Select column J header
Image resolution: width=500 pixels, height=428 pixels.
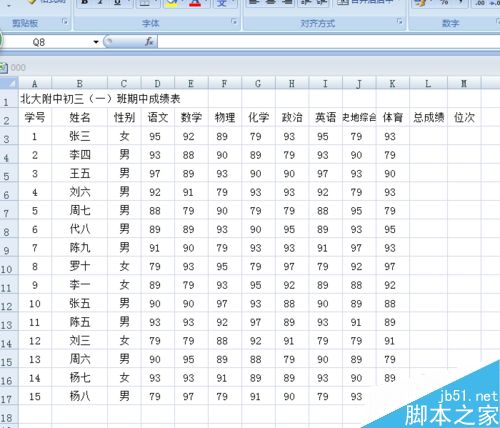tap(359, 83)
